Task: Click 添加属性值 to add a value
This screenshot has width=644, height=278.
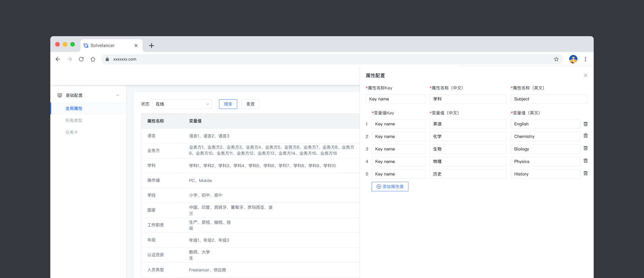Action: (x=390, y=187)
